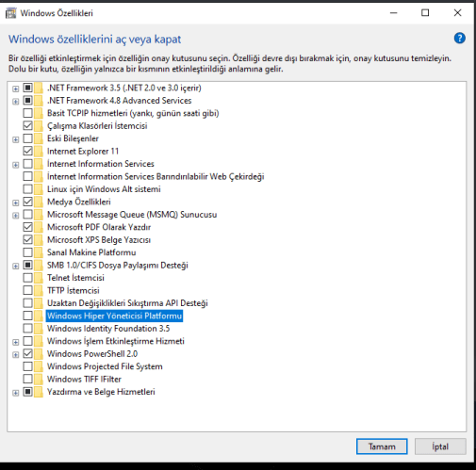Viewport: 476px width, 470px height.
Task: Expand Medya Özellikleri node
Action: 15,203
